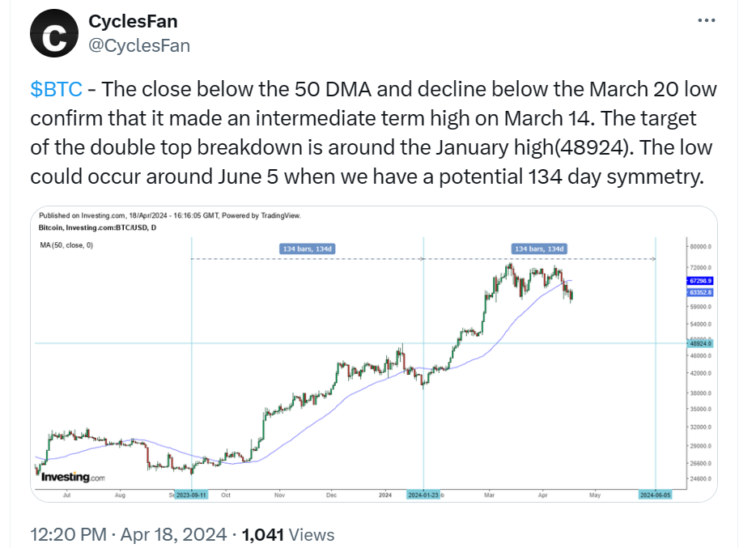Click the right '134 bars, 134d' label
Screen dimensions: 756x548
pyautogui.click(x=538, y=249)
